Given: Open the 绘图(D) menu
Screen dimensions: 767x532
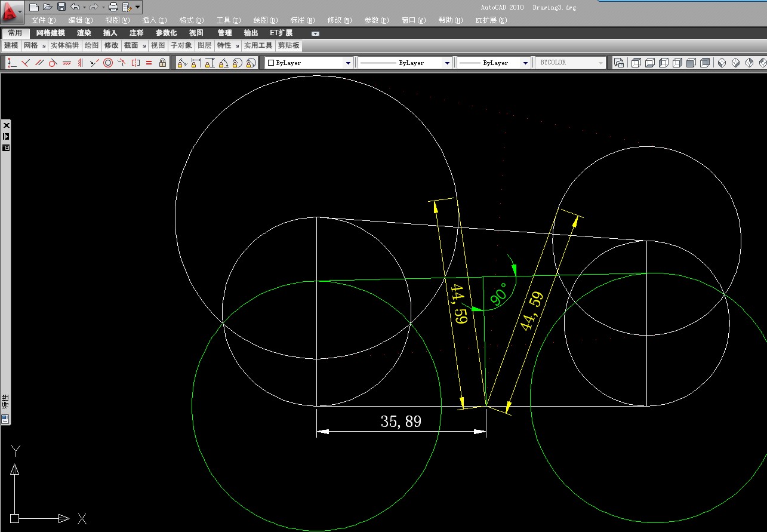Looking at the screenshot, I should click(x=266, y=20).
